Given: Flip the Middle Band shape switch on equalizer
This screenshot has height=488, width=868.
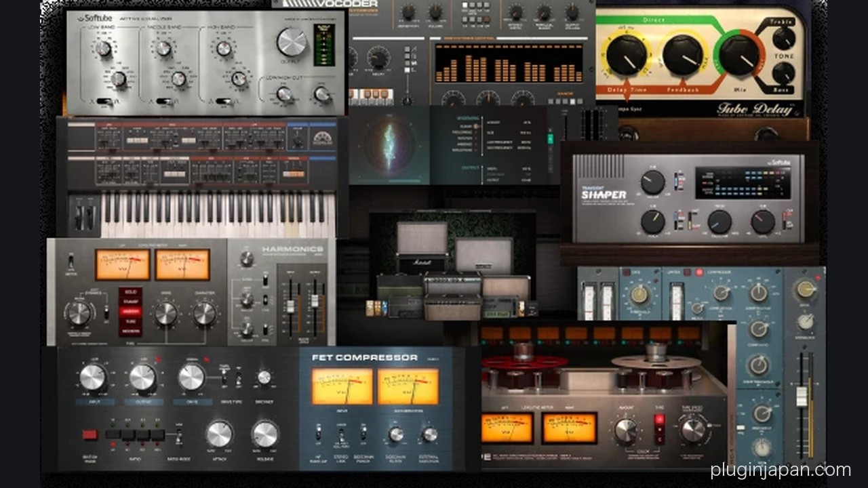Looking at the screenshot, I should pyautogui.click(x=165, y=102).
